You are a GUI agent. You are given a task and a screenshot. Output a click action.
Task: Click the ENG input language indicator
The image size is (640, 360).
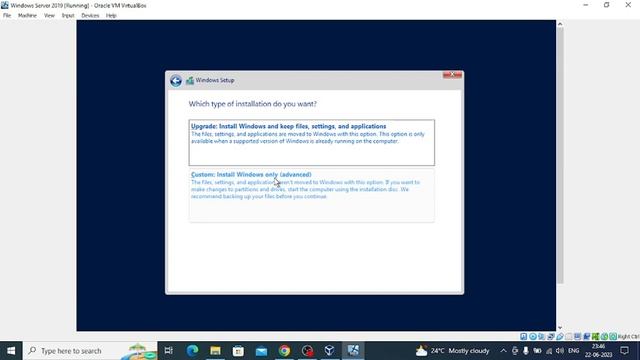pos(573,351)
